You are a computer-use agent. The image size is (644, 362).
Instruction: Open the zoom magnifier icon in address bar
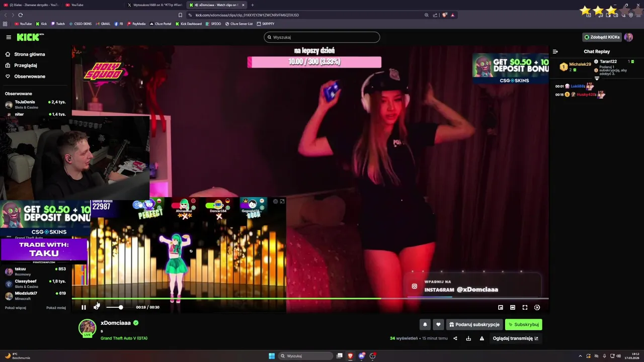coord(427,15)
